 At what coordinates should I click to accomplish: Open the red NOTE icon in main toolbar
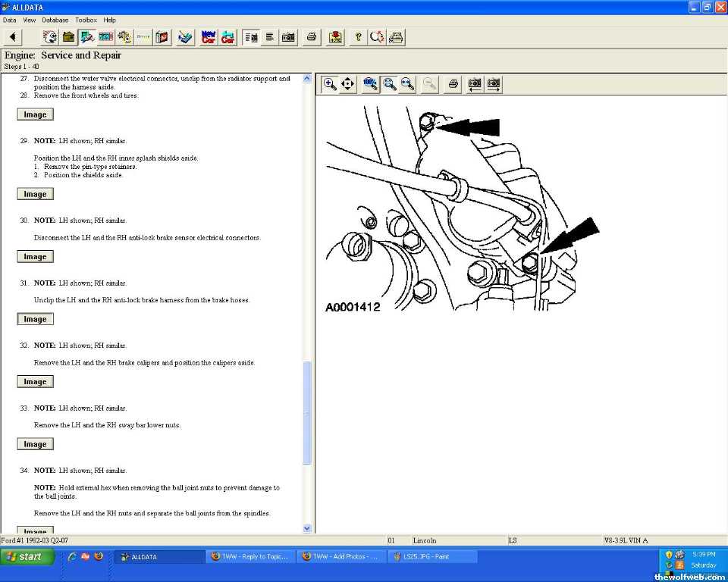pyautogui.click(x=335, y=37)
